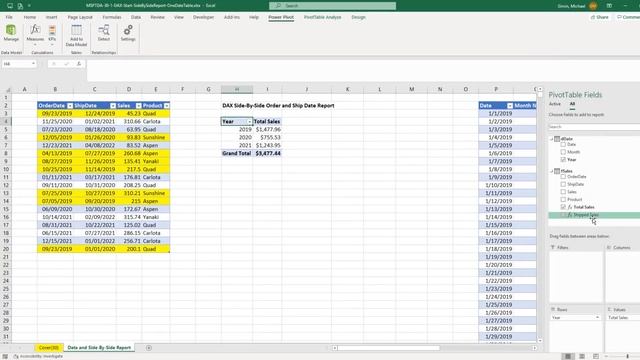Image resolution: width=640 pixels, height=360 pixels.
Task: Click the macro record icon in status bar
Action: (5, 356)
